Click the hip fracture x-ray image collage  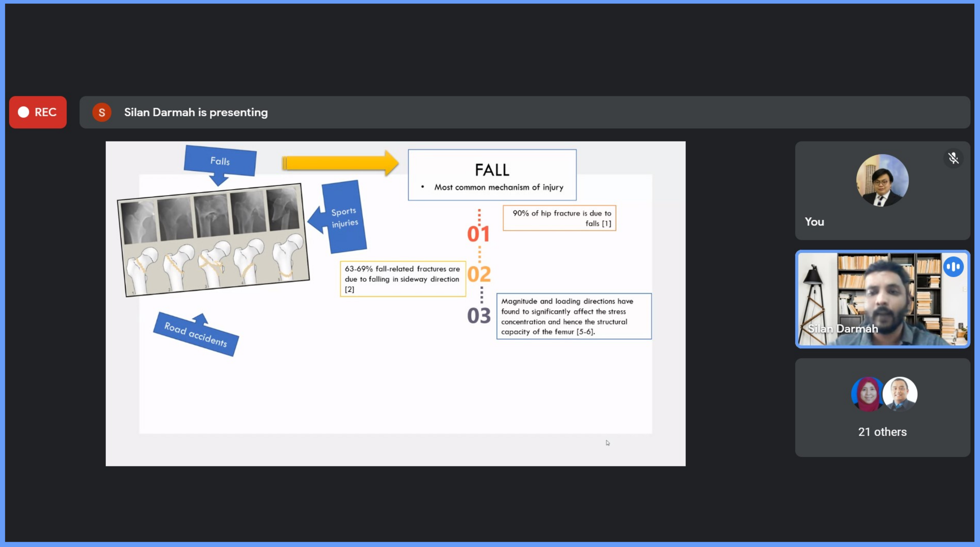[x=214, y=240]
